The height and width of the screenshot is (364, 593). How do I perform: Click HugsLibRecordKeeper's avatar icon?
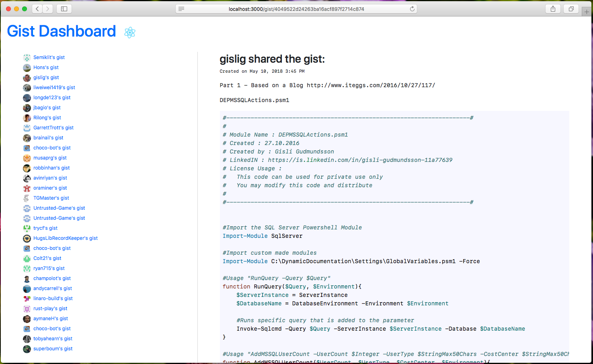[x=27, y=238]
